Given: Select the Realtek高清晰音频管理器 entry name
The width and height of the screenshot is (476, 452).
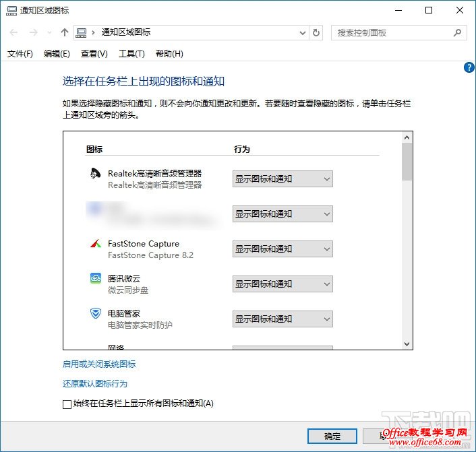Looking at the screenshot, I should coord(155,174).
